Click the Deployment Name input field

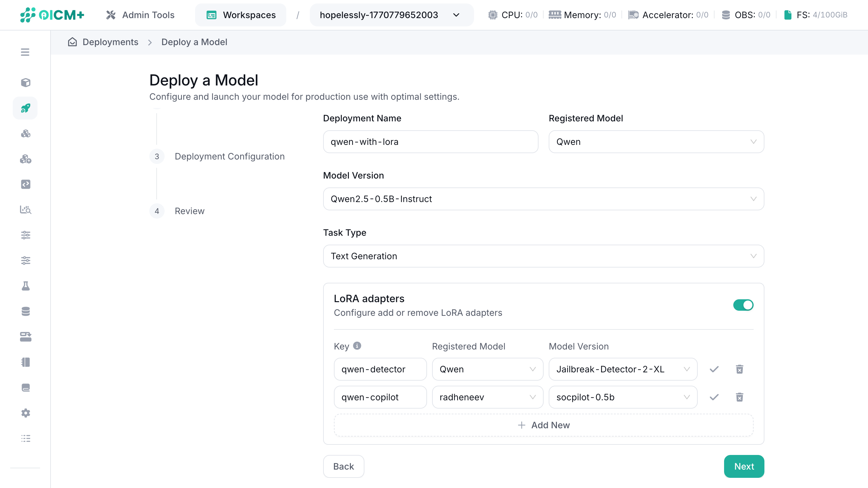[430, 142]
